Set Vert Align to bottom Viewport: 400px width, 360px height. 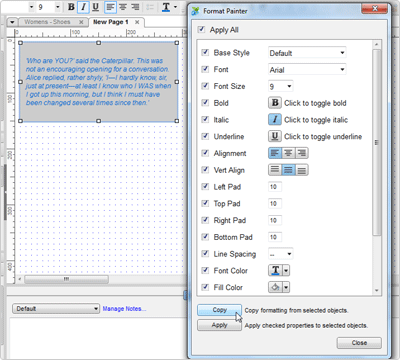(302, 170)
